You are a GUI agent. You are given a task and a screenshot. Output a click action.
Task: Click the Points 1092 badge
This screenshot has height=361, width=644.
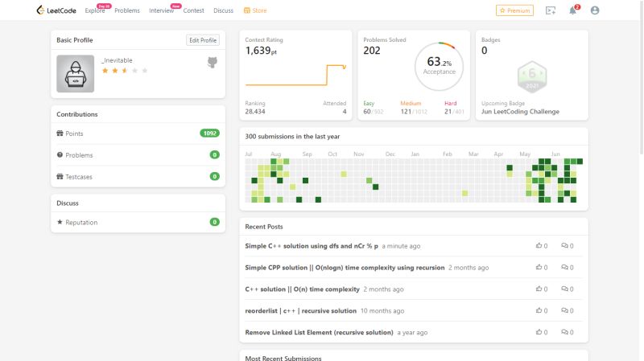pos(209,133)
